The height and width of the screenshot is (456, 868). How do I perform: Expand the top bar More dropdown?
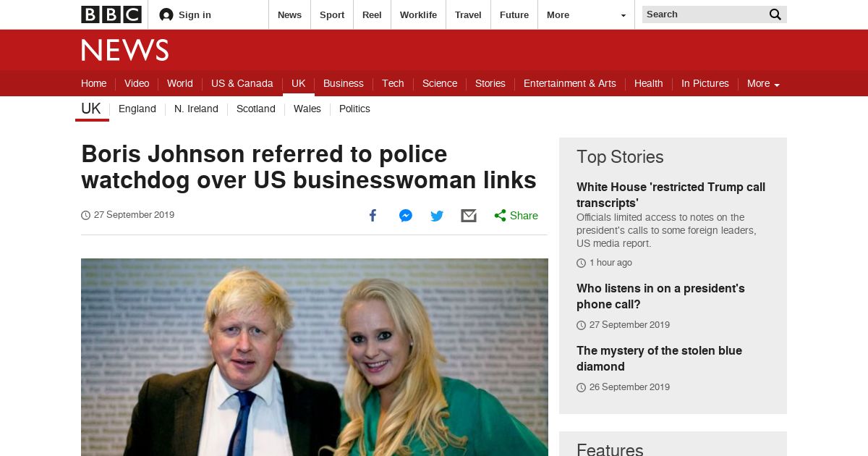point(587,14)
